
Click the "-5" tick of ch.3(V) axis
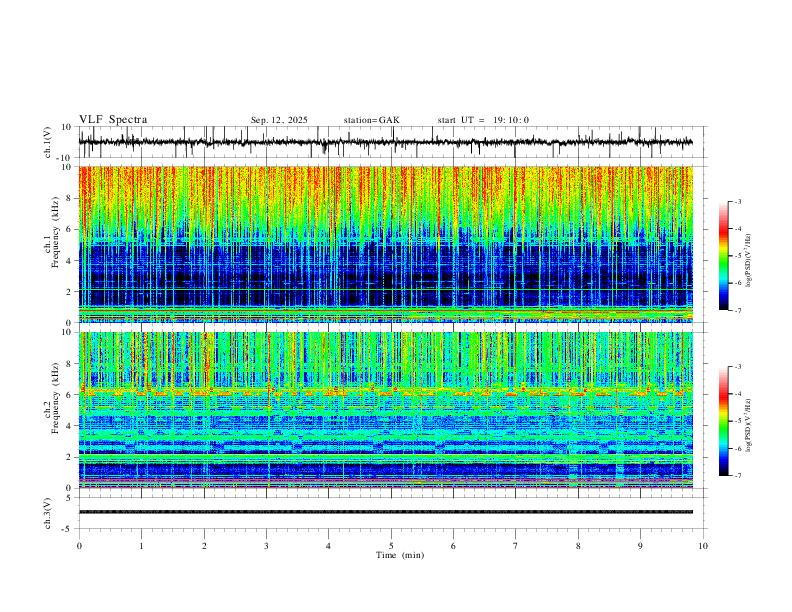click(x=68, y=529)
